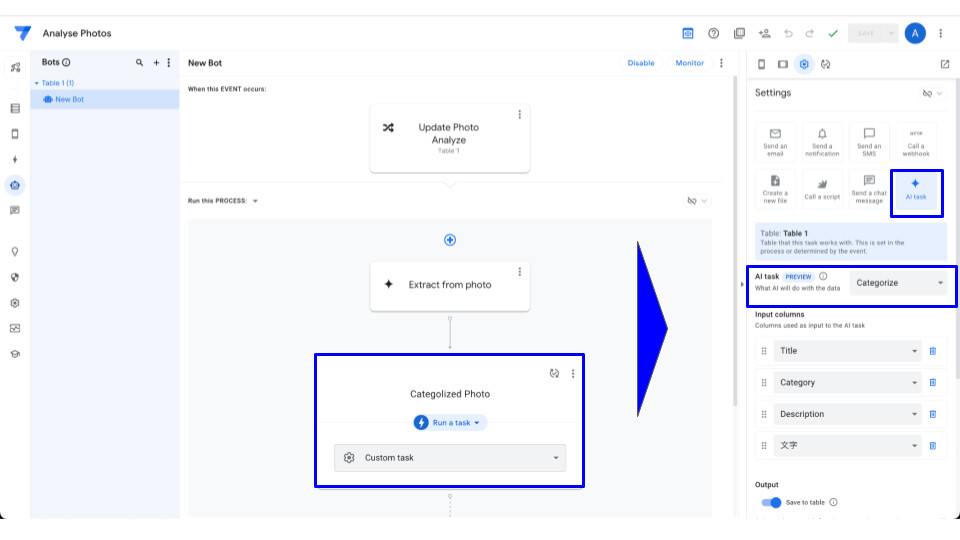Toggle linking on Categorized Photo step

click(x=554, y=374)
